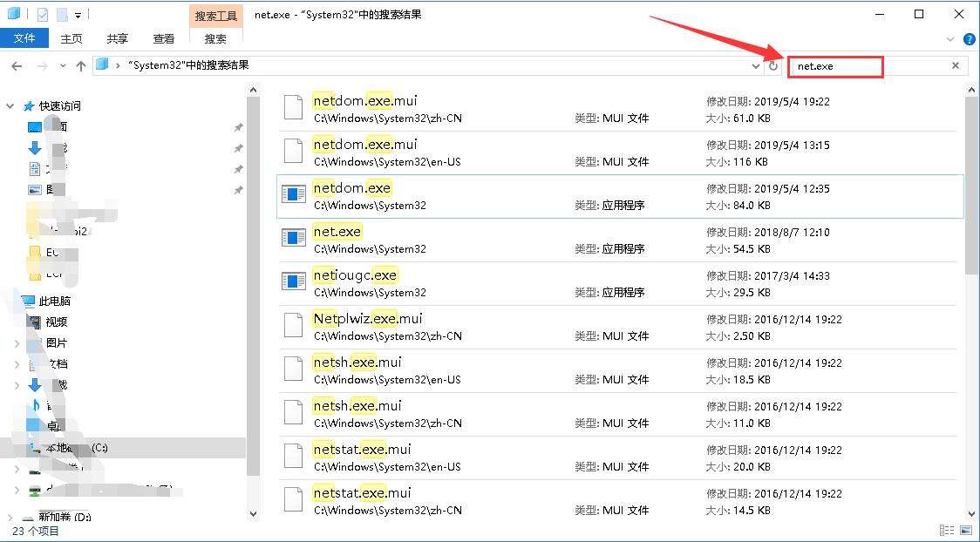The image size is (980, 542).
Task: Select the Netplwiz.exe.mui file name
Action: pos(368,319)
